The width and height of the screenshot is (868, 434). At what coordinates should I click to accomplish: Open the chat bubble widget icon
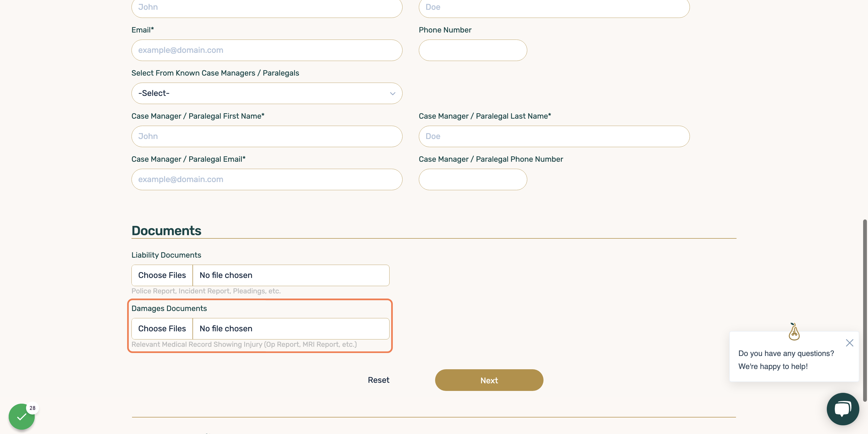click(x=843, y=409)
